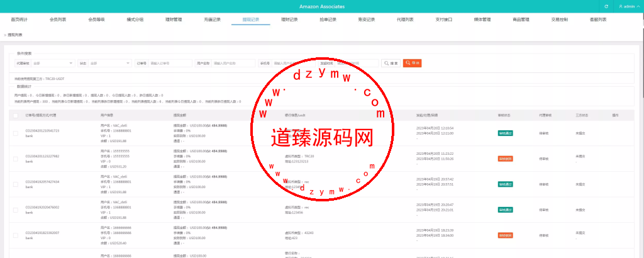Open the 交易控制 menu
This screenshot has height=258, width=644.
560,20
